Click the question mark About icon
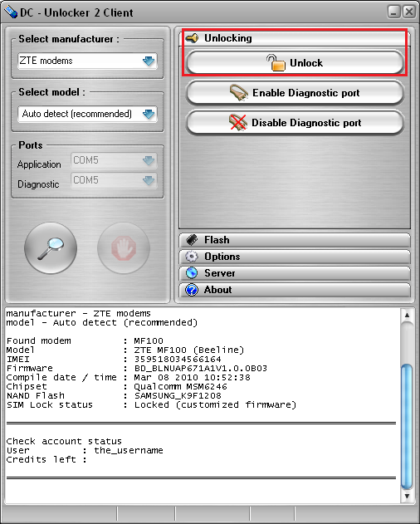 tap(192, 290)
